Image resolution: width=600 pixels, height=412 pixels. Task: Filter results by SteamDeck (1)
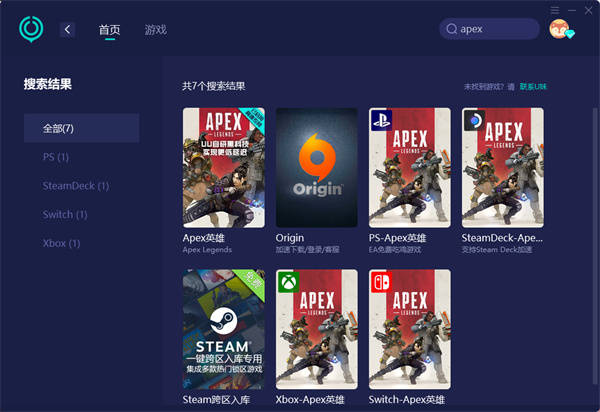coord(76,186)
